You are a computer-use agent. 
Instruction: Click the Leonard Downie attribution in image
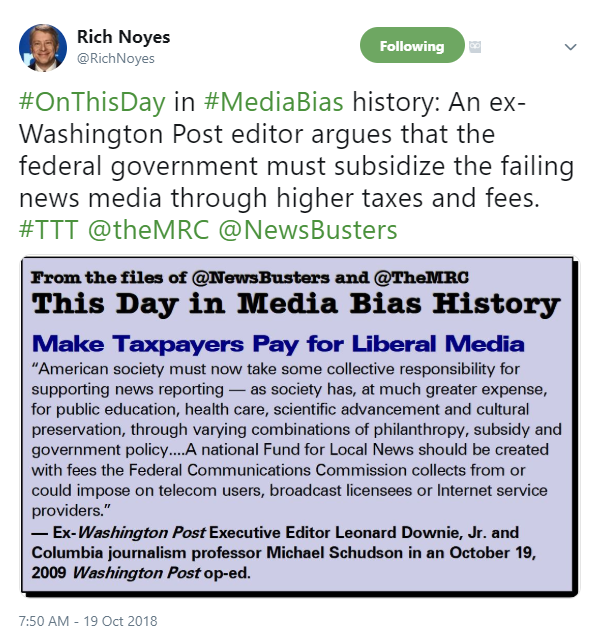tap(284, 552)
